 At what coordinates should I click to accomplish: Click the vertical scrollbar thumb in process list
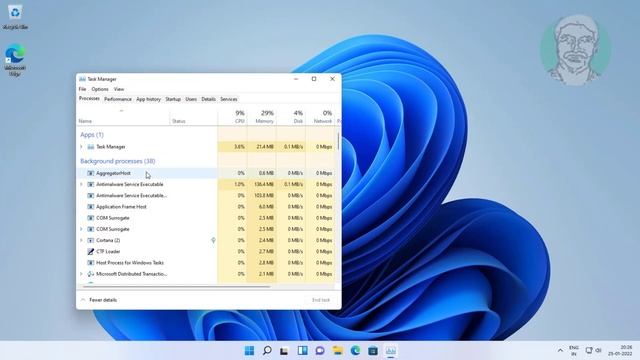338,141
